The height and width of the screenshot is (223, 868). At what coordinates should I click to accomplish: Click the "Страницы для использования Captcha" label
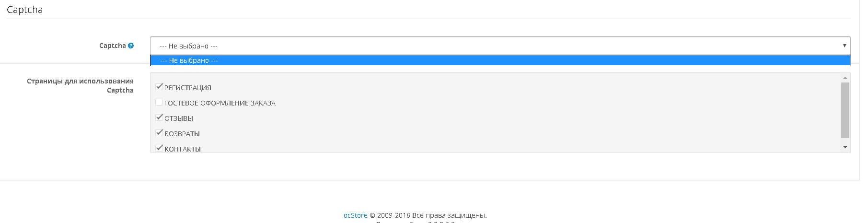(80, 85)
